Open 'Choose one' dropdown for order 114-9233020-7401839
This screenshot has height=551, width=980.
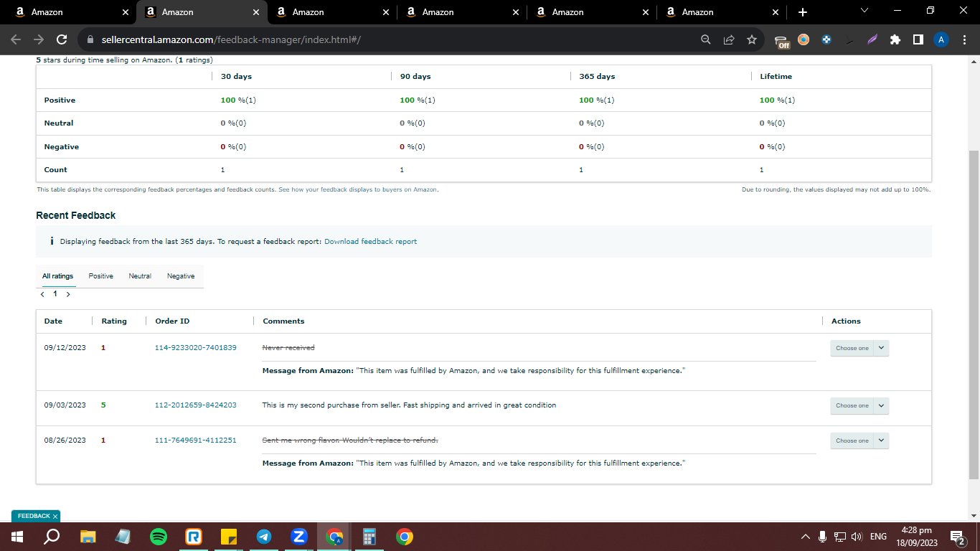[x=859, y=348]
